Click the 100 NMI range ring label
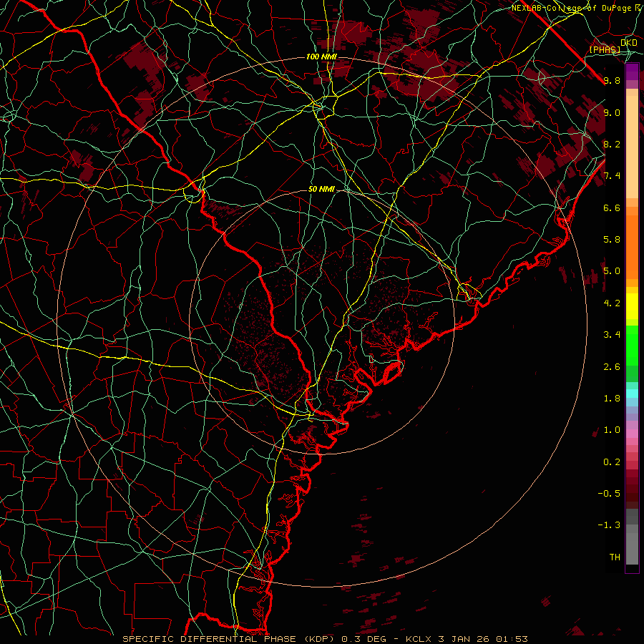This screenshot has width=644, height=644. [321, 57]
